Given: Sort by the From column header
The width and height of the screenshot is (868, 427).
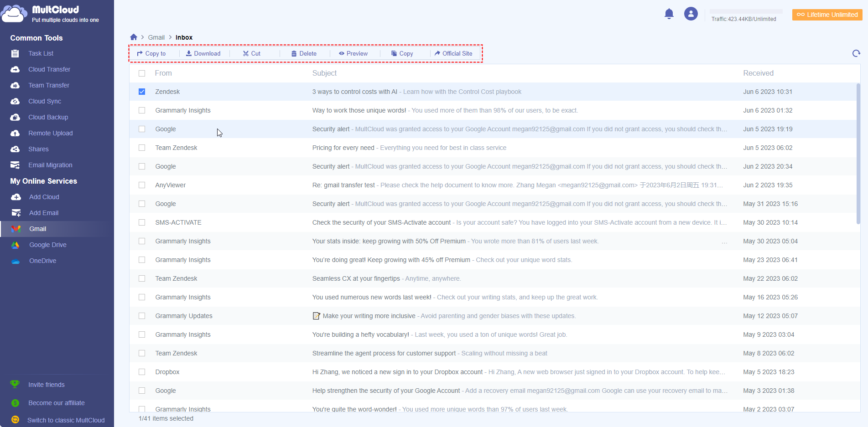Looking at the screenshot, I should tap(163, 73).
